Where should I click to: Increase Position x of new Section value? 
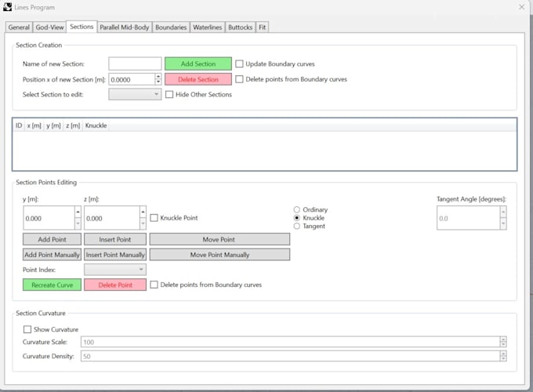[158, 77]
